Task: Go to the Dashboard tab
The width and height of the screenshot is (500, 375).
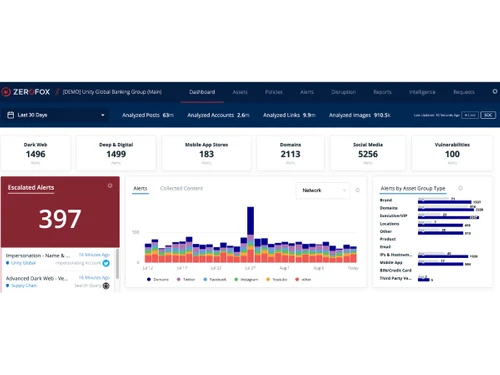Action: pos(202,92)
